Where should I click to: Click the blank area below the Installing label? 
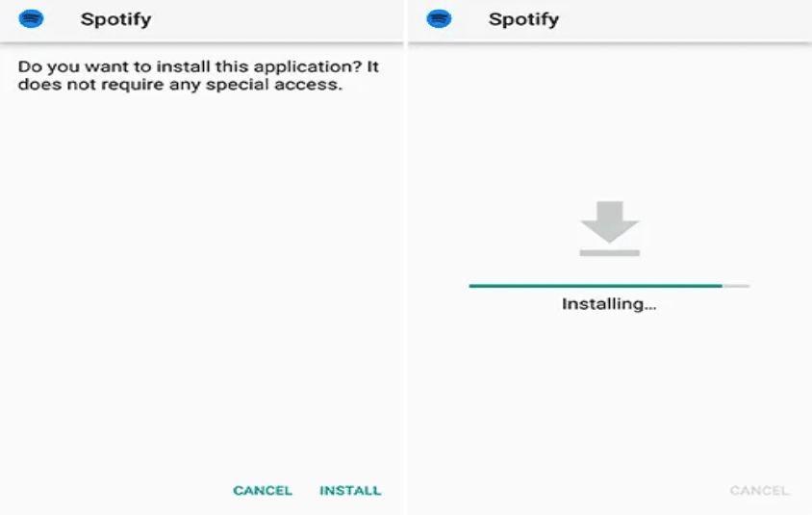click(610, 394)
